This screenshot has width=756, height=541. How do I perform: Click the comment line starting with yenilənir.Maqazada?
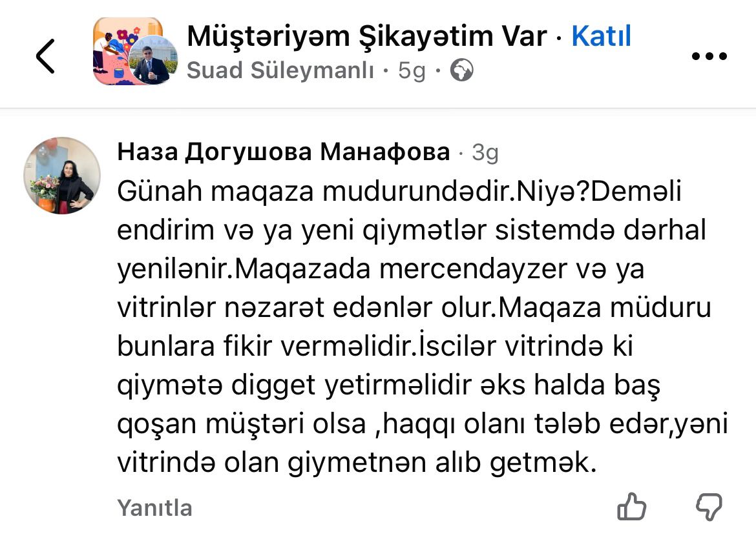pos(381,269)
